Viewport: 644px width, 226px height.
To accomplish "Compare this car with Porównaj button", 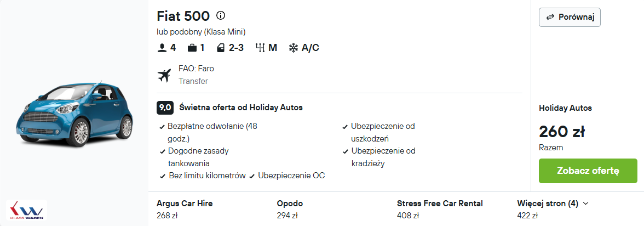I will 570,18.
